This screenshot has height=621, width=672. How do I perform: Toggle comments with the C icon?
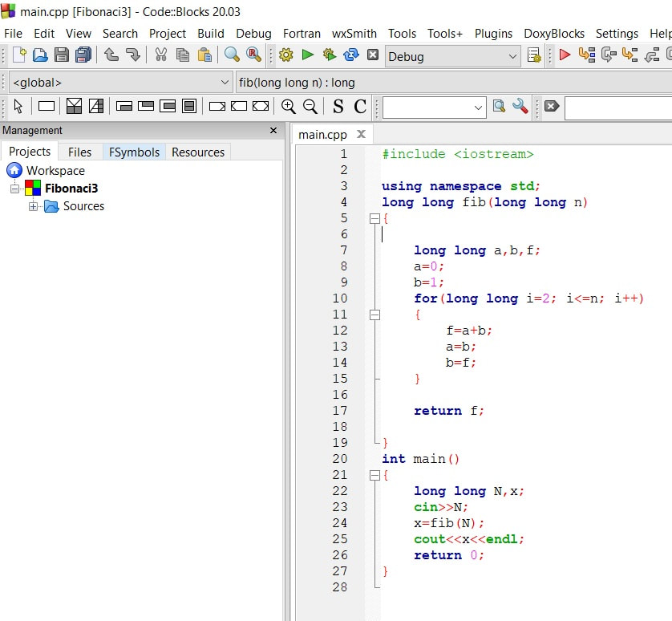pyautogui.click(x=360, y=106)
